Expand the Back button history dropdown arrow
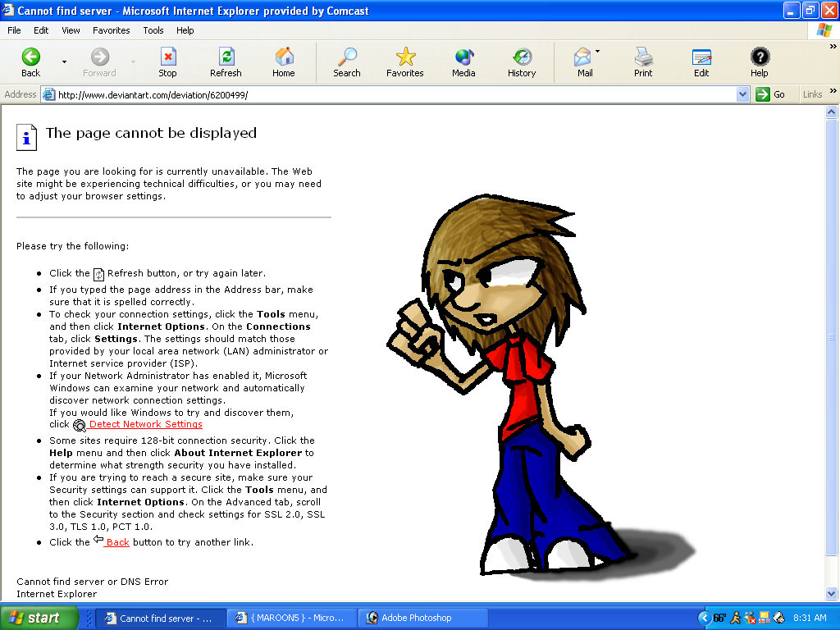Image resolution: width=840 pixels, height=630 pixels. pos(64,62)
